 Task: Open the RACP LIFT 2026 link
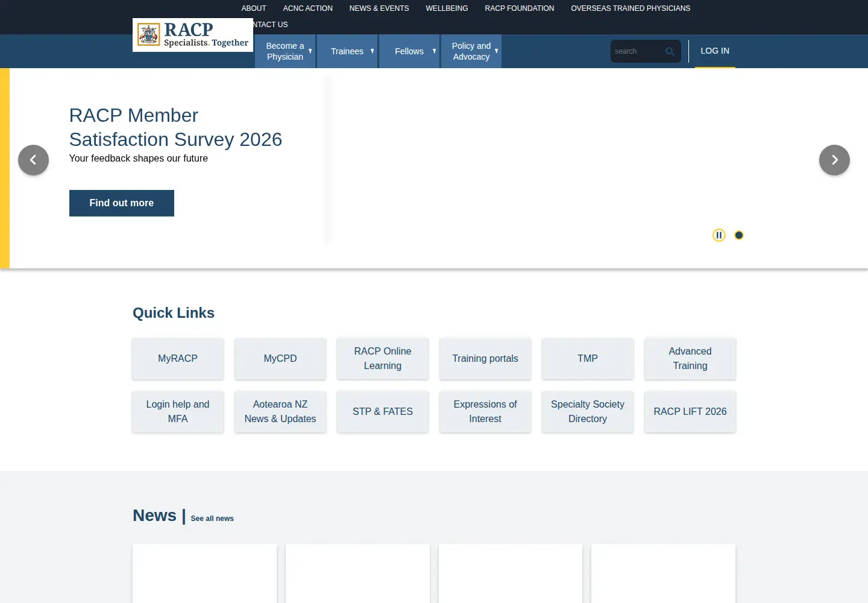click(690, 412)
